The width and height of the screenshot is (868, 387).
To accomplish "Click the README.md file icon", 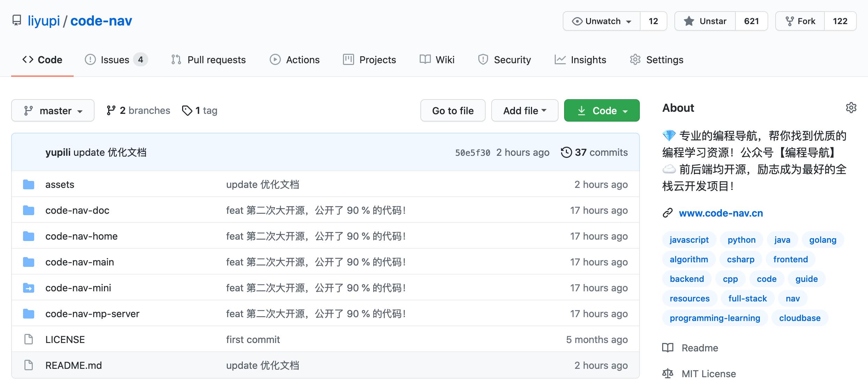I will 29,365.
